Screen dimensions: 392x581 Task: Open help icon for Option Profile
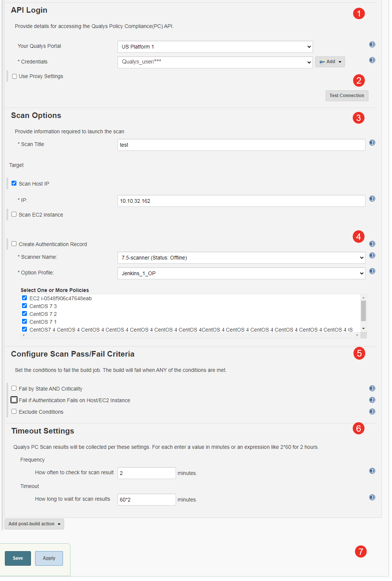tap(372, 271)
